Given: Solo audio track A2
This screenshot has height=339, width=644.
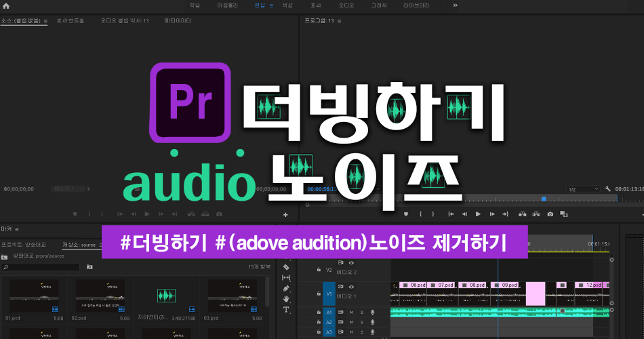Looking at the screenshot, I should pos(362,322).
